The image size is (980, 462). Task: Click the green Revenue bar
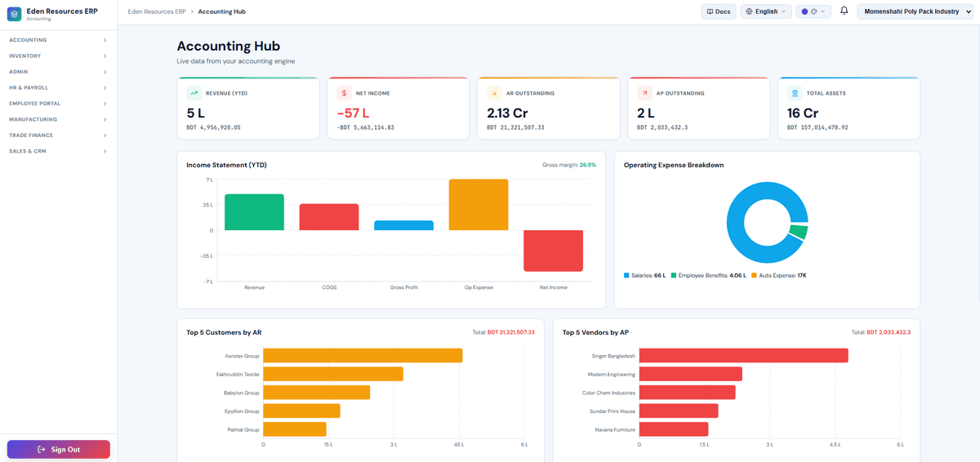254,212
